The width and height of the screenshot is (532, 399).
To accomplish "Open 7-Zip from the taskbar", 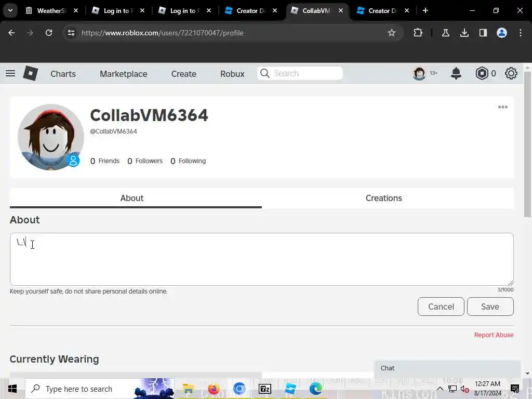I will [x=264, y=389].
